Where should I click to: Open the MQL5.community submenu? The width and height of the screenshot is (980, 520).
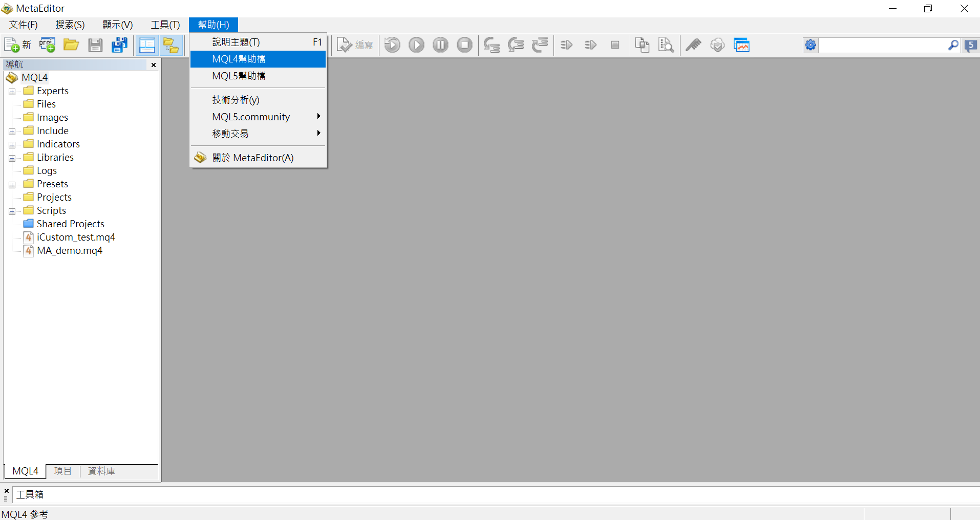pos(258,117)
